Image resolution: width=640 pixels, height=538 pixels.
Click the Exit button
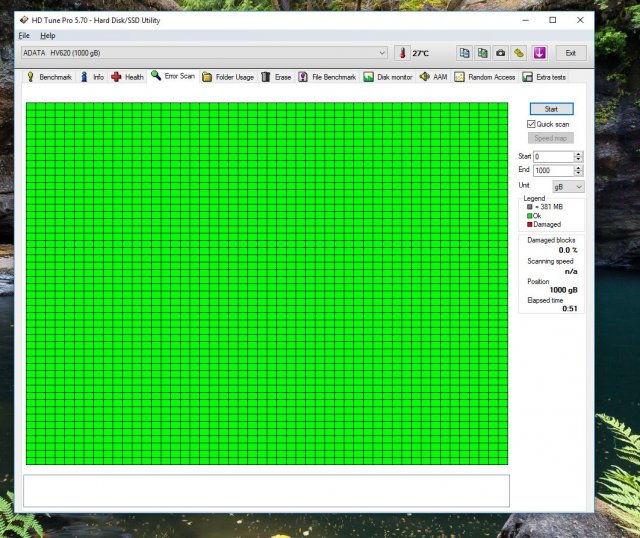pos(570,53)
